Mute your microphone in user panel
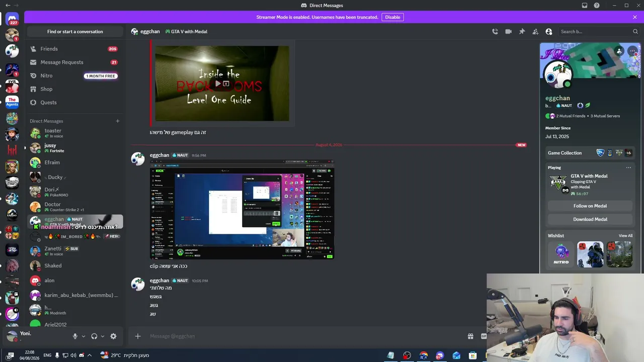Image resolution: width=644 pixels, height=362 pixels. (75, 336)
